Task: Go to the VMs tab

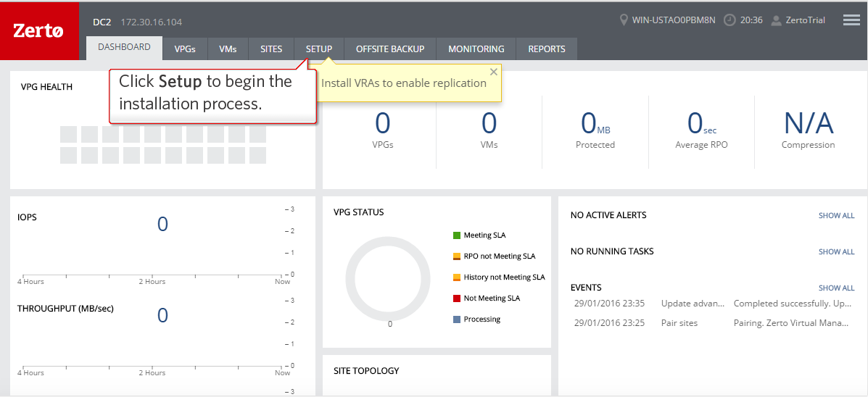Action: click(228, 49)
